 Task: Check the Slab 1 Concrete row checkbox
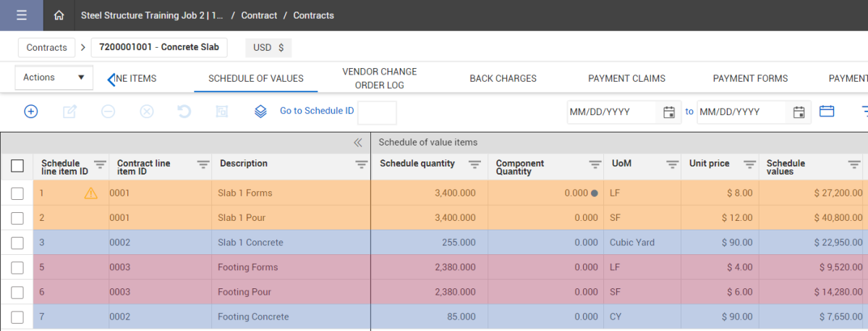tap(17, 243)
